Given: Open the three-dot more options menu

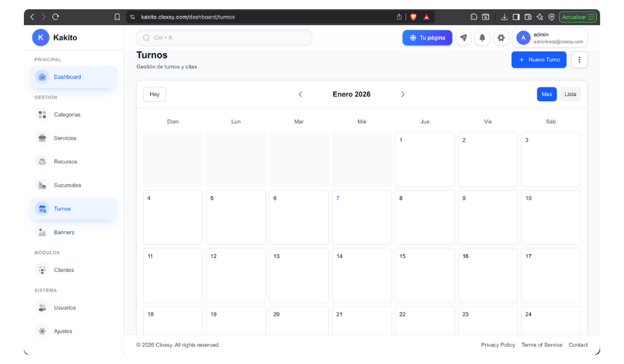Looking at the screenshot, I should [x=579, y=60].
